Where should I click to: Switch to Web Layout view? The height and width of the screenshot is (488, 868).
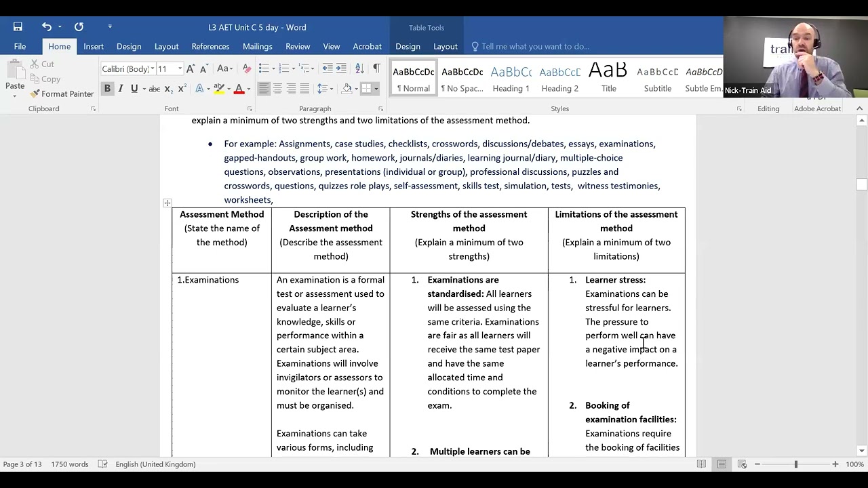point(742,464)
